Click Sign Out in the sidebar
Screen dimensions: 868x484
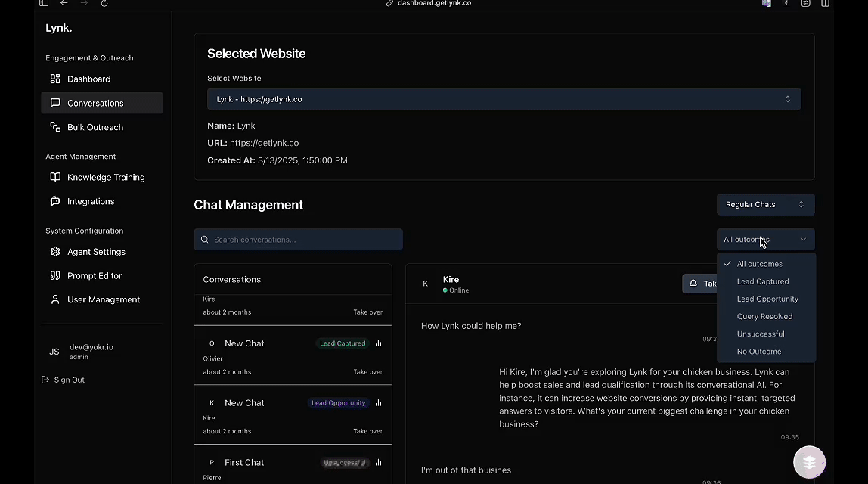(x=69, y=380)
